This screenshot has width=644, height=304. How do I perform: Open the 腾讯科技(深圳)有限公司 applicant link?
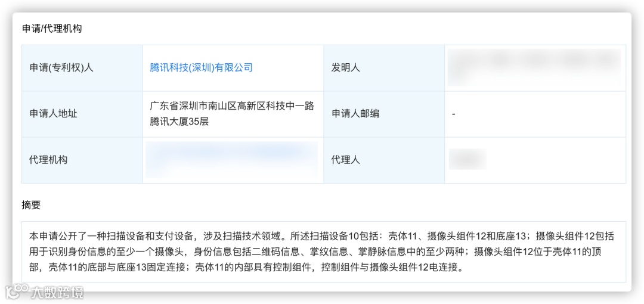[201, 67]
